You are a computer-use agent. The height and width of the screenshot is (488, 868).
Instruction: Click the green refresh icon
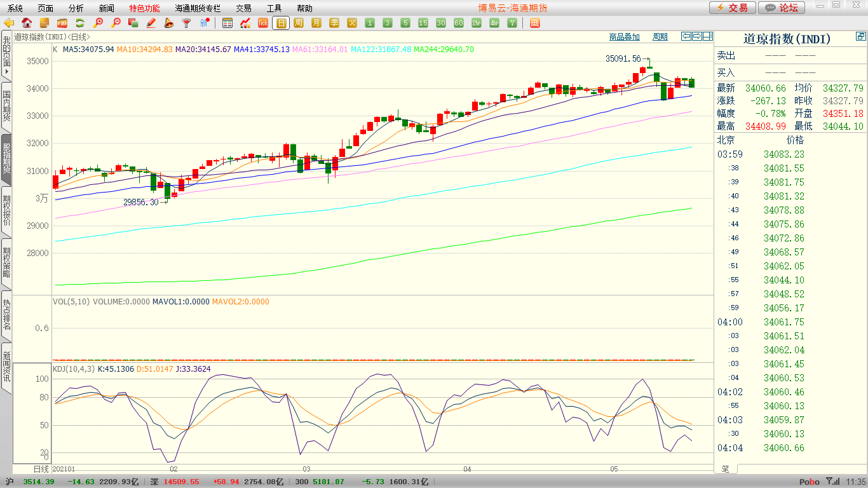pos(80,24)
